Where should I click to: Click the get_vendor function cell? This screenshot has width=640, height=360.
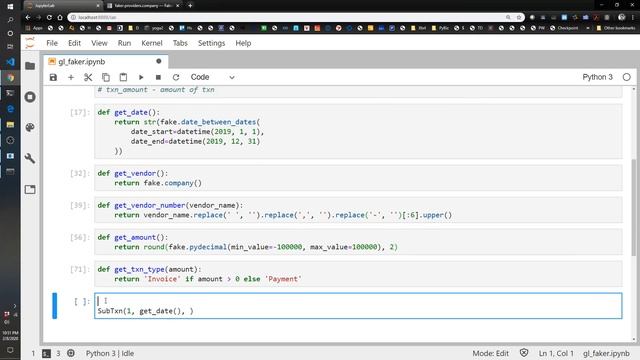pos(358,178)
